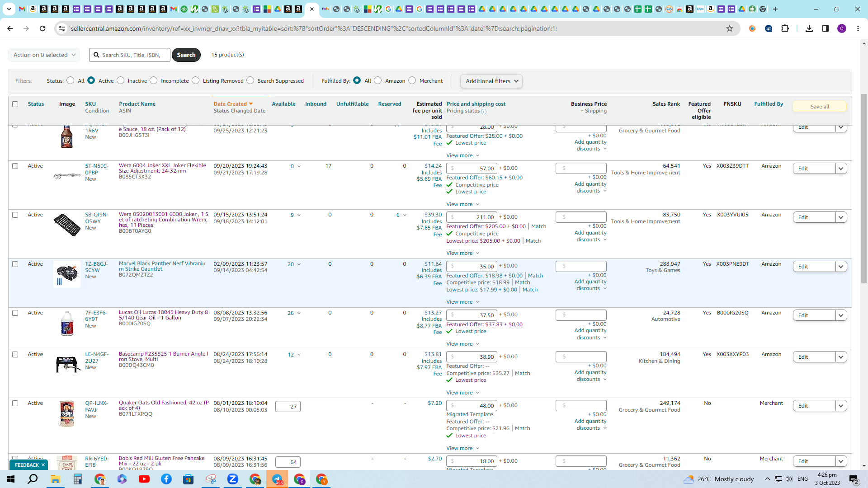
Task: Reload the Seller Central page
Action: coord(42,28)
